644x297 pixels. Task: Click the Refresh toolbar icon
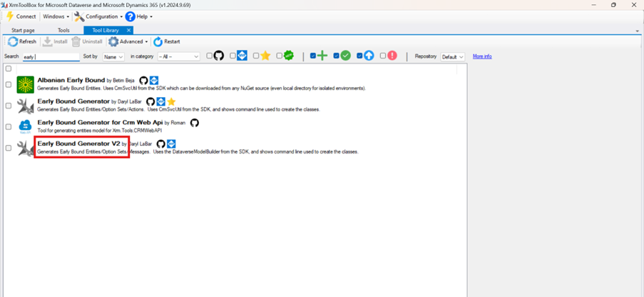[13, 41]
